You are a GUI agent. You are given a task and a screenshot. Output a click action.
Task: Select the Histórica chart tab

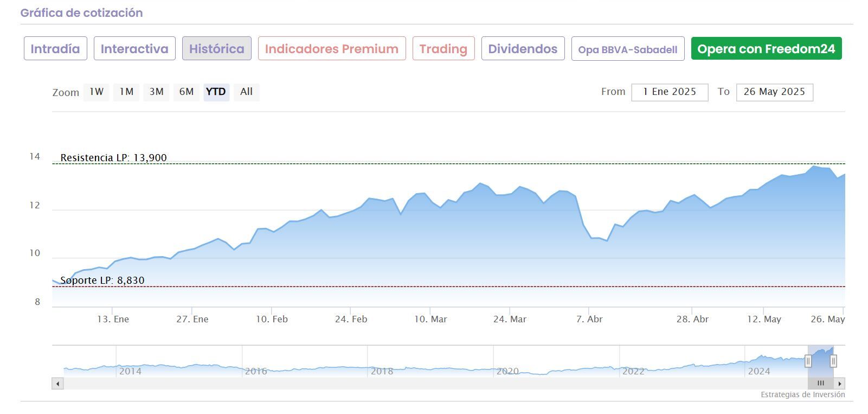pos(216,49)
